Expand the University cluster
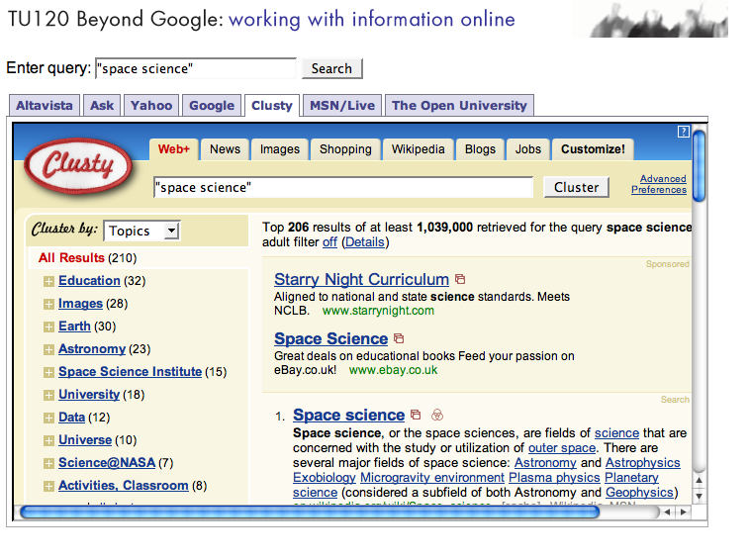Image resolution: width=749 pixels, height=560 pixels. tap(48, 395)
